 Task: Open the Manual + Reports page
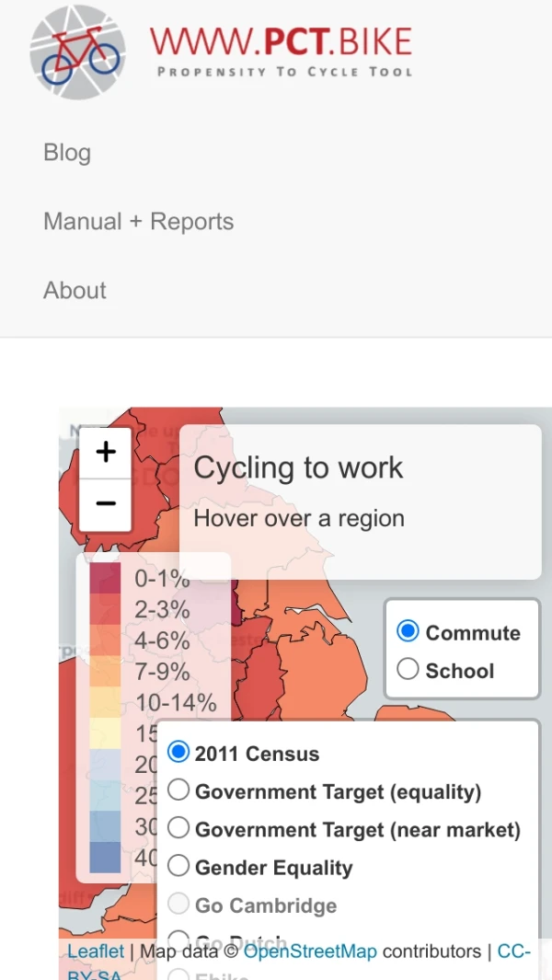tap(138, 221)
